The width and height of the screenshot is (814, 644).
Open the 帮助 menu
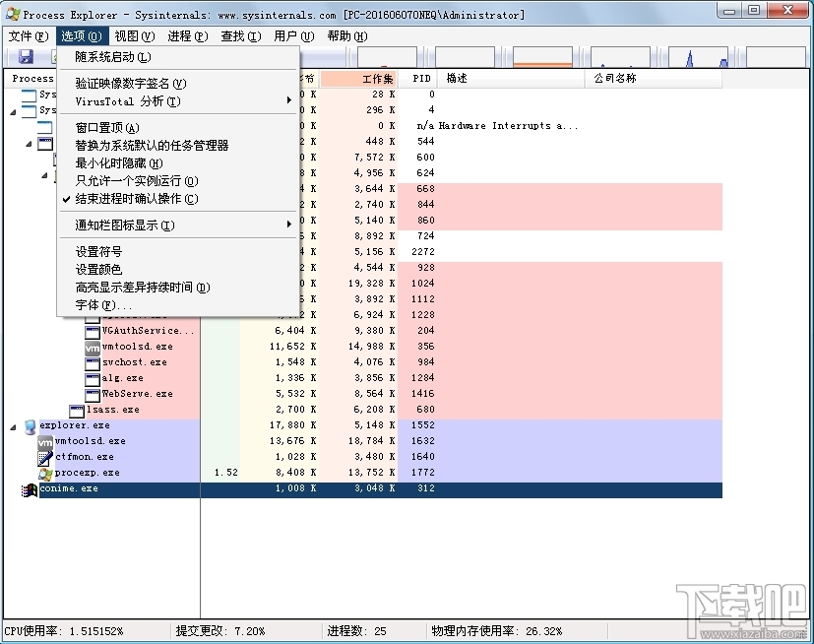(344, 34)
